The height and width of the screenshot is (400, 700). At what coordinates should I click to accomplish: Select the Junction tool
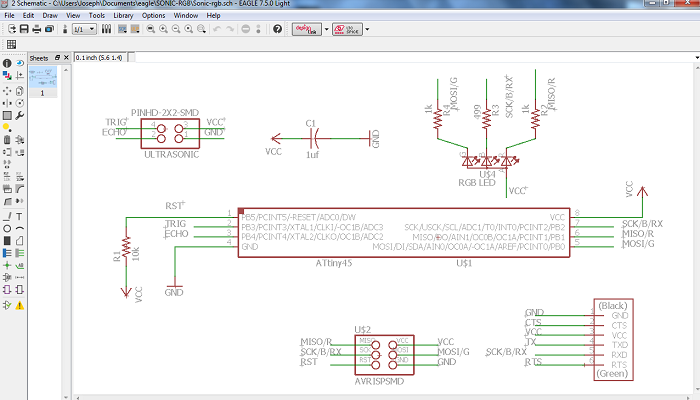pyautogui.click(x=7, y=265)
